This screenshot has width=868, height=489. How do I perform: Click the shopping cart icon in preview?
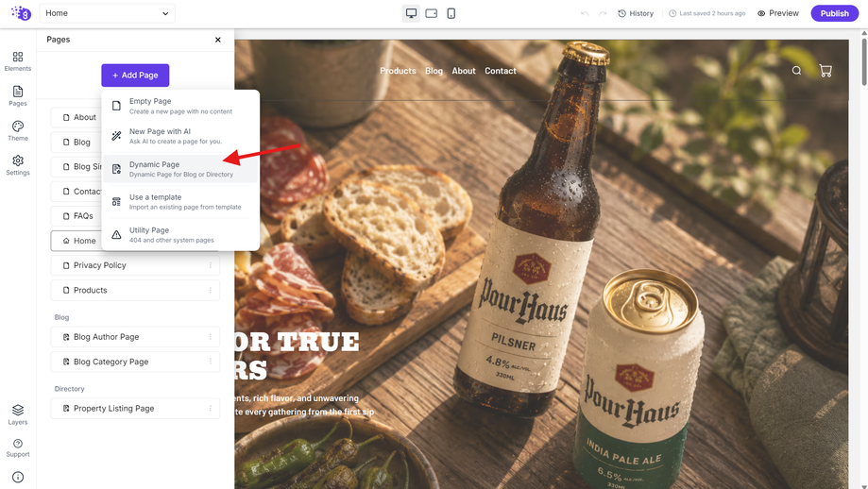(825, 70)
